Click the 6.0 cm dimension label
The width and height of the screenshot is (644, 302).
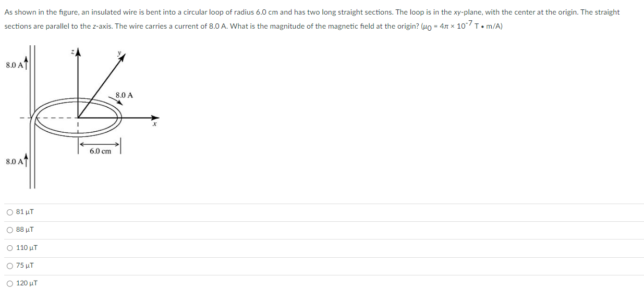[100, 151]
